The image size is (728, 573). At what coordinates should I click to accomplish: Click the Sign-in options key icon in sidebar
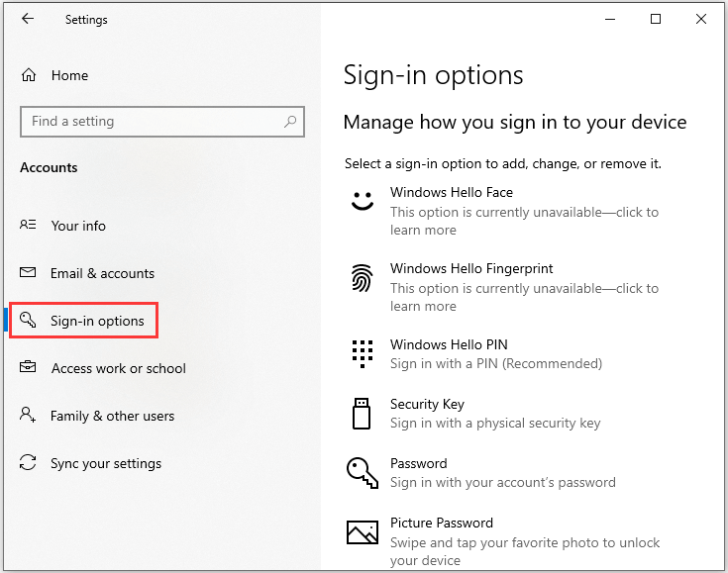28,320
